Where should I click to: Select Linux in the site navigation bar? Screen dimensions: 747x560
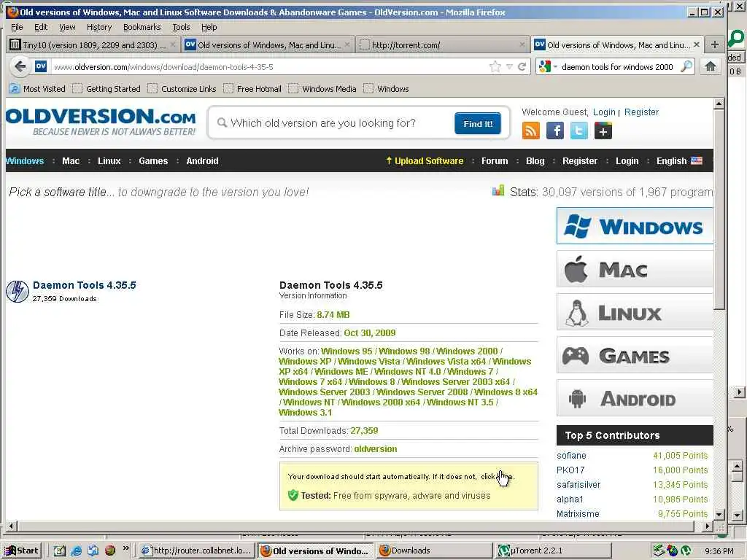tap(109, 161)
